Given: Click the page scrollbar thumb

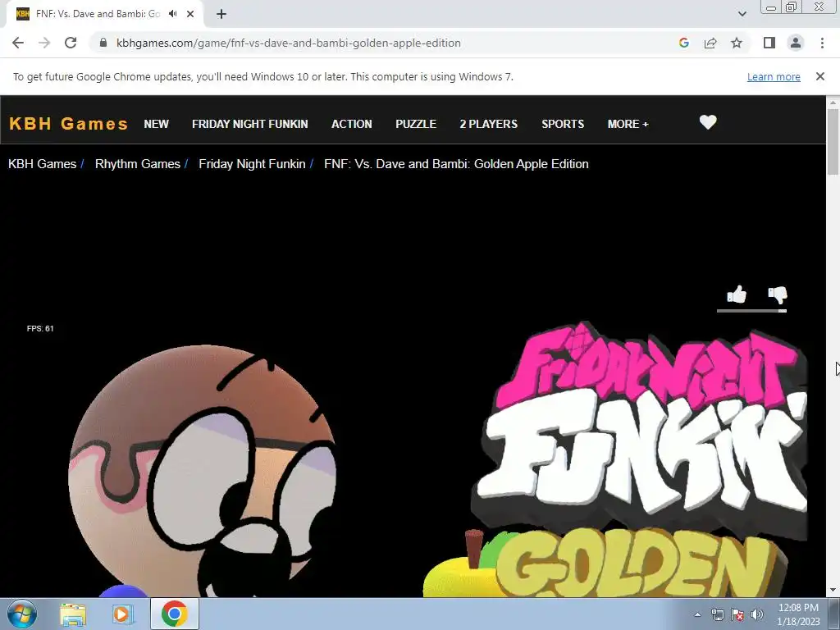Looking at the screenshot, I should pyautogui.click(x=833, y=141).
